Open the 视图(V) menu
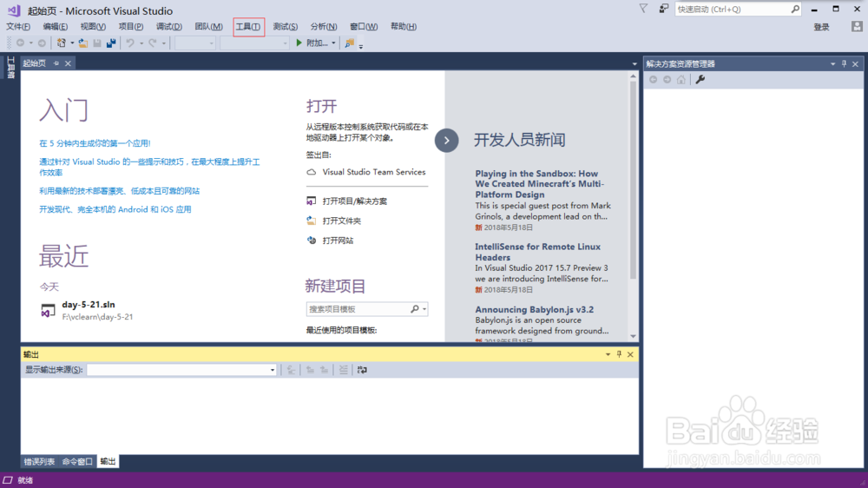 (x=93, y=27)
